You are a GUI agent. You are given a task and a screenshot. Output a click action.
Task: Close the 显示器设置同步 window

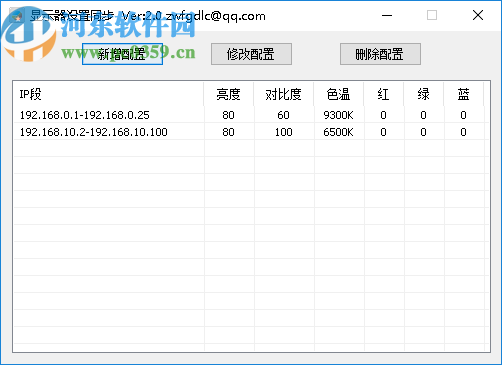tap(478, 15)
